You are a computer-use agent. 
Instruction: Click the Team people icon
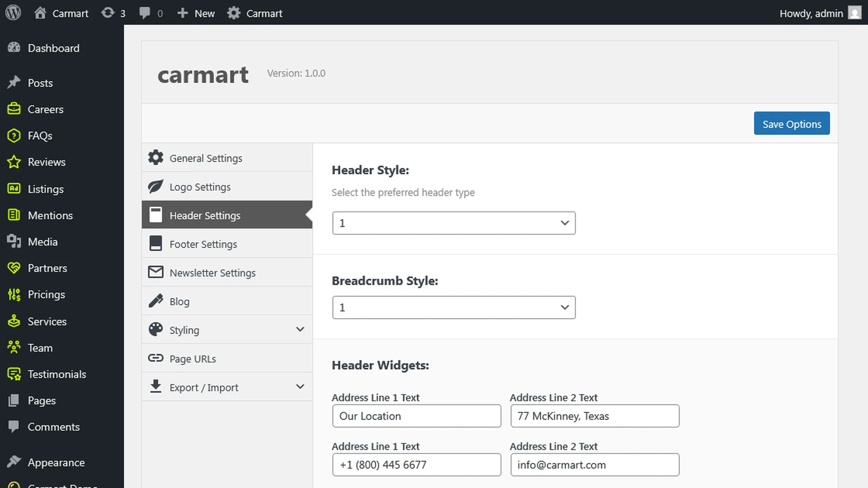[14, 347]
